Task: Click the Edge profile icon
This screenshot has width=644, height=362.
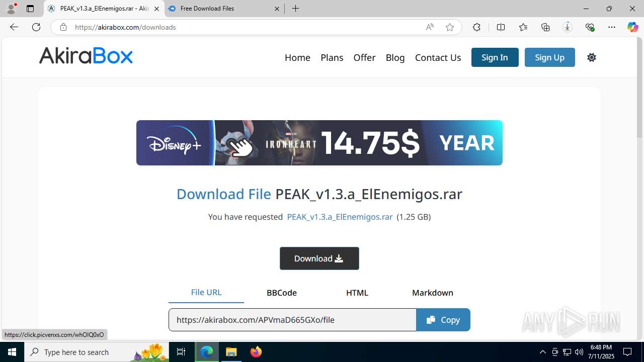Action: pos(11,9)
